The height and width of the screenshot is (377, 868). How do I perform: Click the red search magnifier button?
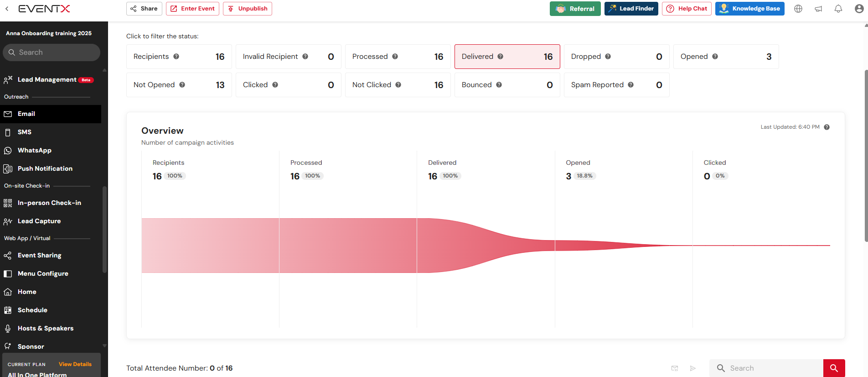click(x=834, y=368)
